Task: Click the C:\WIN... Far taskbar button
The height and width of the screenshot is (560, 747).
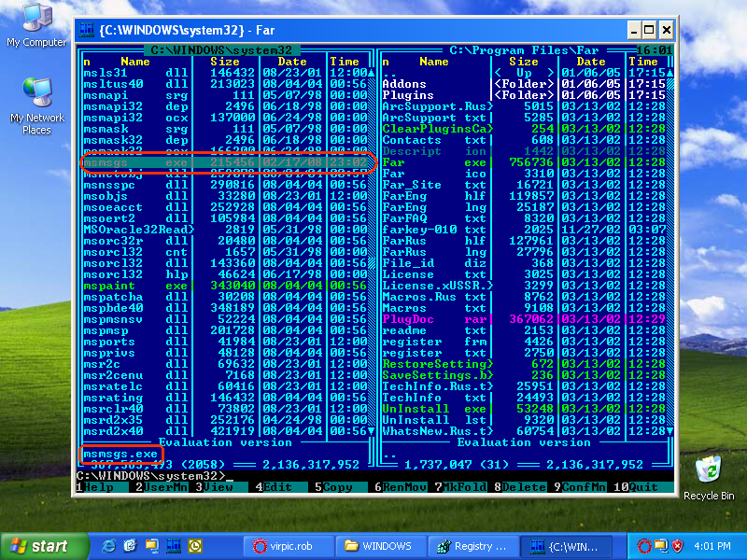Action: click(565, 546)
